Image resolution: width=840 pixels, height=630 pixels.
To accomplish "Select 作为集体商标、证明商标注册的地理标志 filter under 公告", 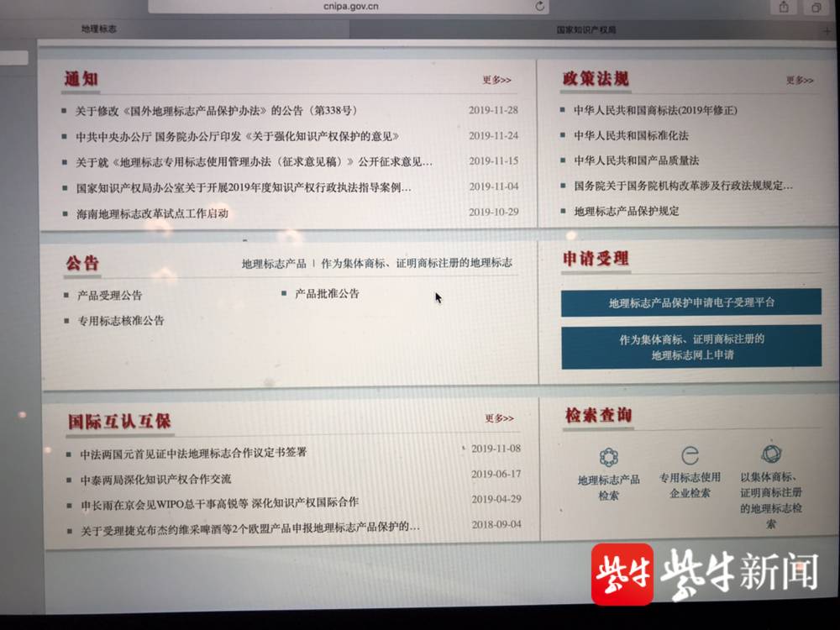I will pyautogui.click(x=417, y=262).
